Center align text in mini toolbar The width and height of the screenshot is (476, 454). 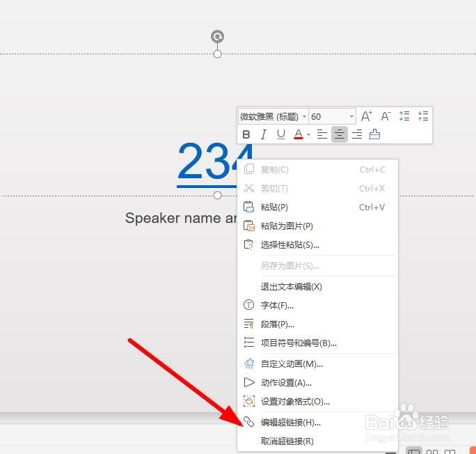click(x=340, y=134)
